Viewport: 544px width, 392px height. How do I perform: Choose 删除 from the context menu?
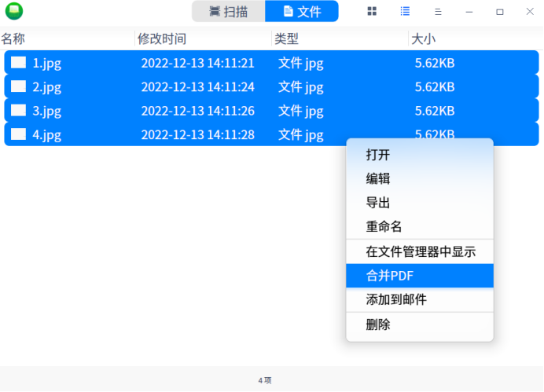tap(420, 324)
